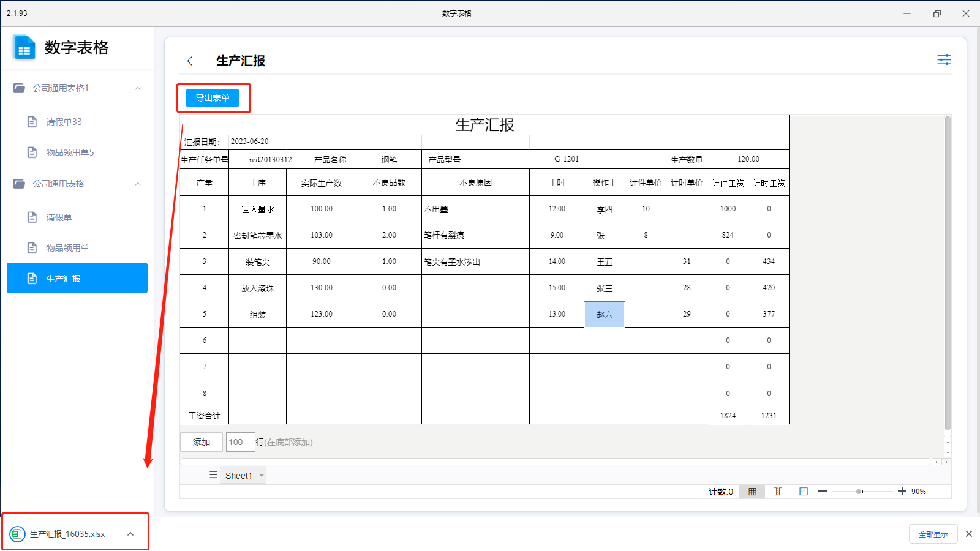Screen dimensions: 980x551
Task: Expand download options for 生产汇报_16035.xlsx
Action: (x=130, y=534)
